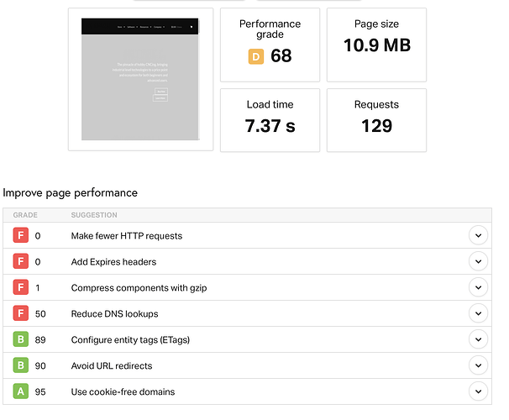This screenshot has height=420, width=509.
Task: Expand Configure entity tags (ETags) row
Action: click(478, 339)
